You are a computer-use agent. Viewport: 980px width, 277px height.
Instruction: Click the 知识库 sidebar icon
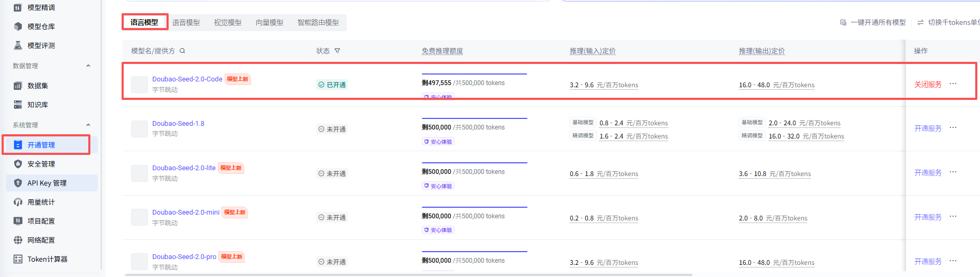coord(18,105)
